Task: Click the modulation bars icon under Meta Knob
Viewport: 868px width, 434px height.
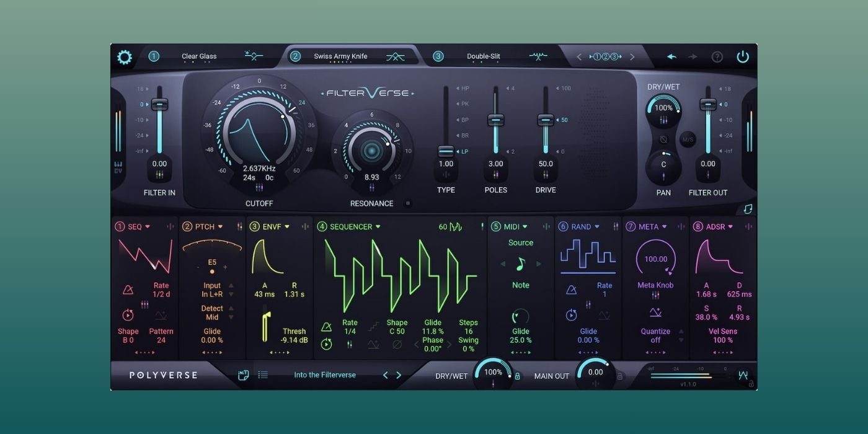Action: (655, 296)
